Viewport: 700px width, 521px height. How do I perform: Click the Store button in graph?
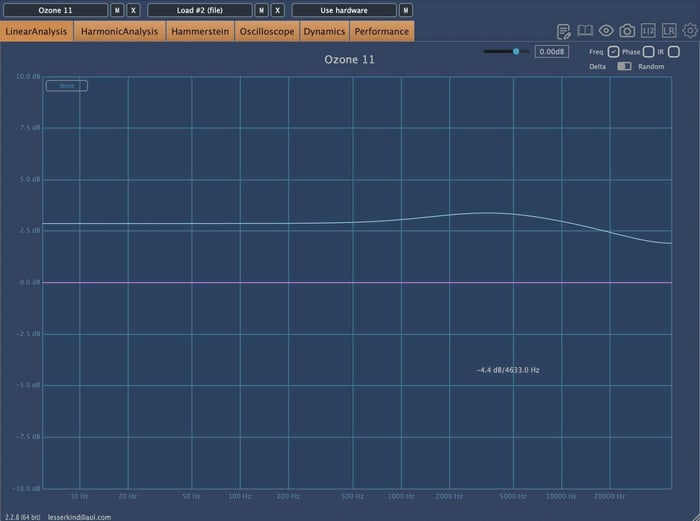click(67, 86)
